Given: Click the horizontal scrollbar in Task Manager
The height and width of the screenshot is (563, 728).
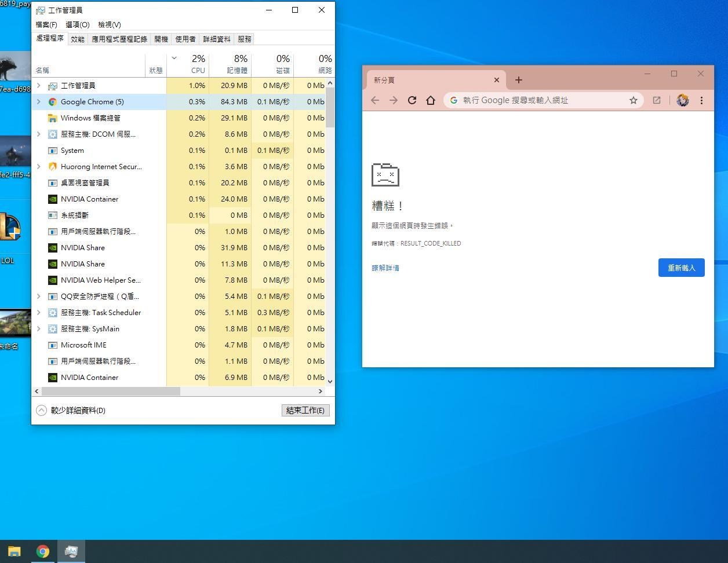Looking at the screenshot, I should pos(110,391).
